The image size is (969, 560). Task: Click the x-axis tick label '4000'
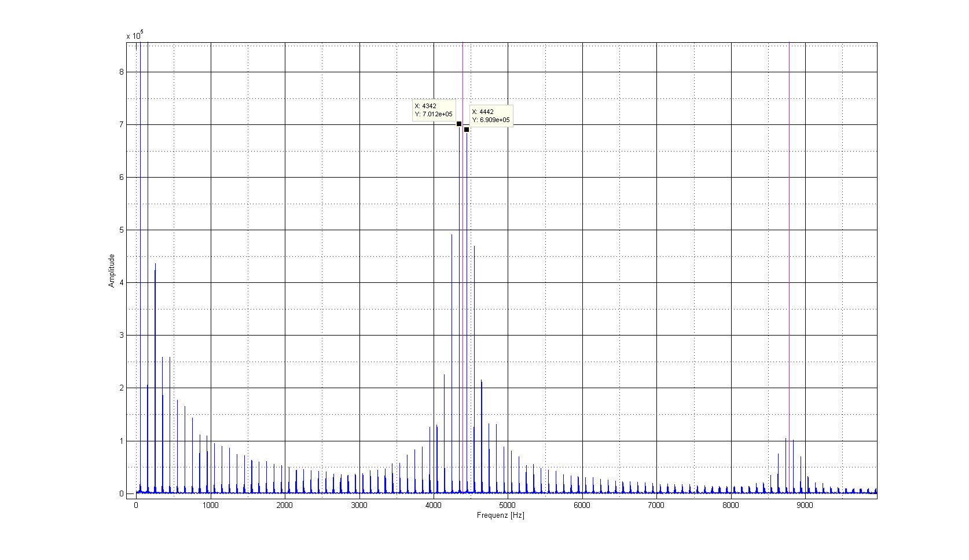[433, 505]
